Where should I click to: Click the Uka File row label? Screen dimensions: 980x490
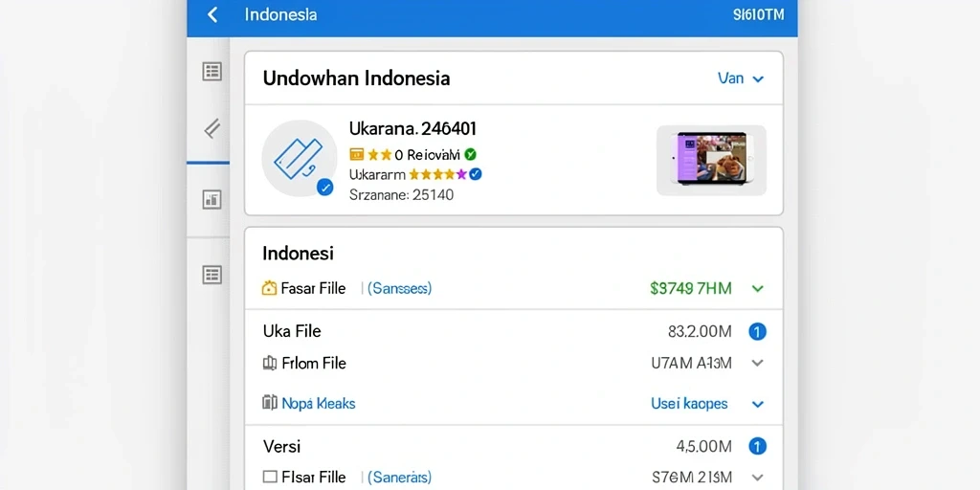click(x=292, y=331)
